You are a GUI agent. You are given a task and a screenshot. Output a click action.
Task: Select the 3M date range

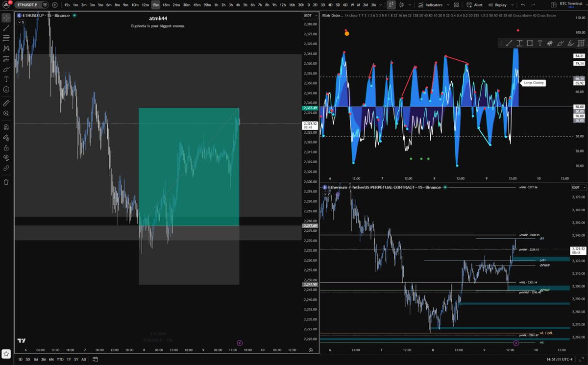pos(44,359)
